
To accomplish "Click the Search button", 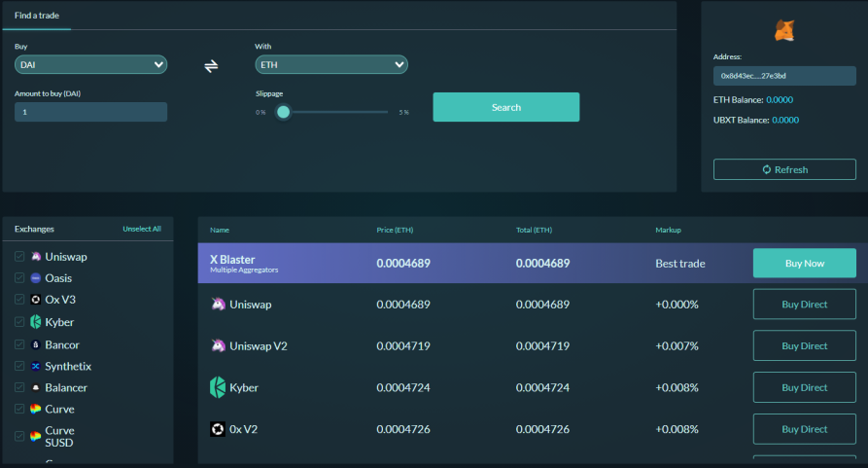I will 506,107.
